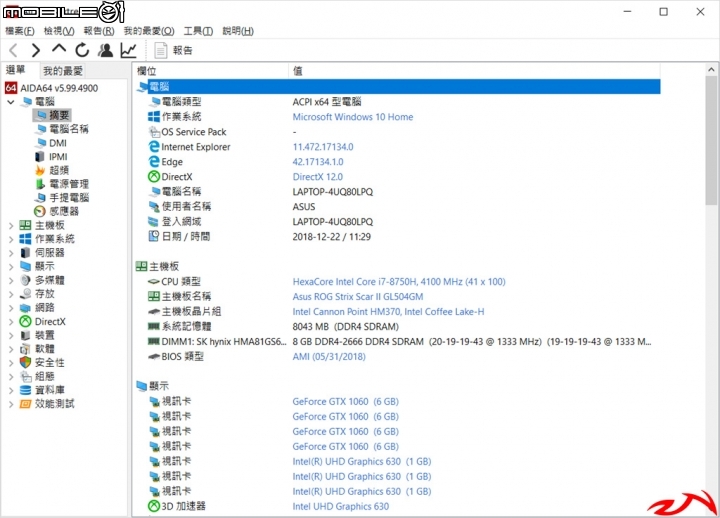Open the 報告(R) menu
Viewport: 720px width, 518px height.
pos(99,31)
